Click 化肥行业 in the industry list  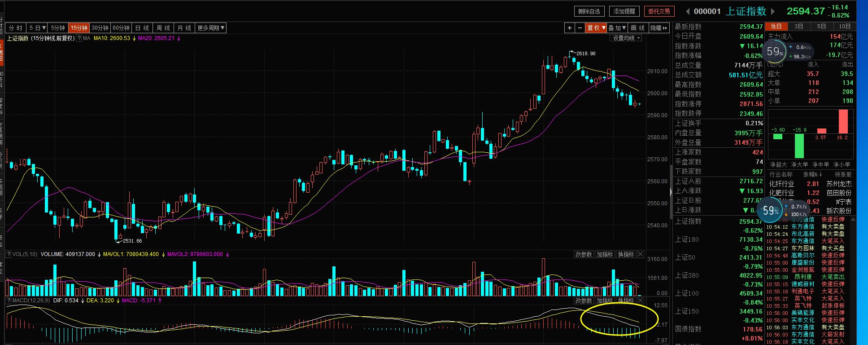click(781, 193)
